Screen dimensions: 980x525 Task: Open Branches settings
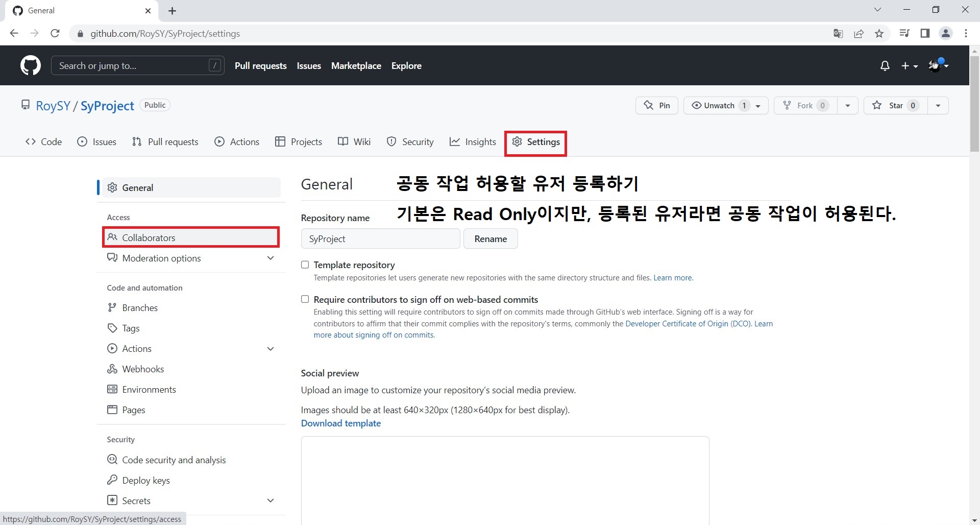191,308
